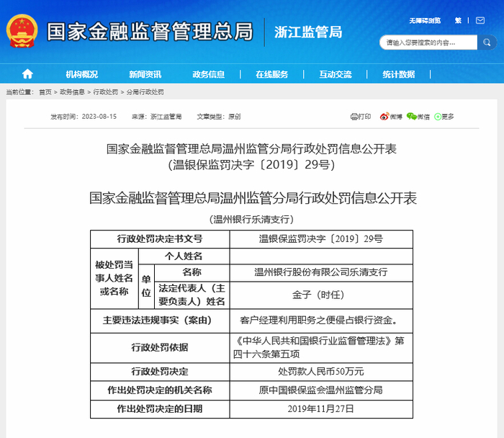Screen dimensions: 504x438
Task: Click the 主要违法违规事实（案由） cell
Action: click(x=160, y=321)
